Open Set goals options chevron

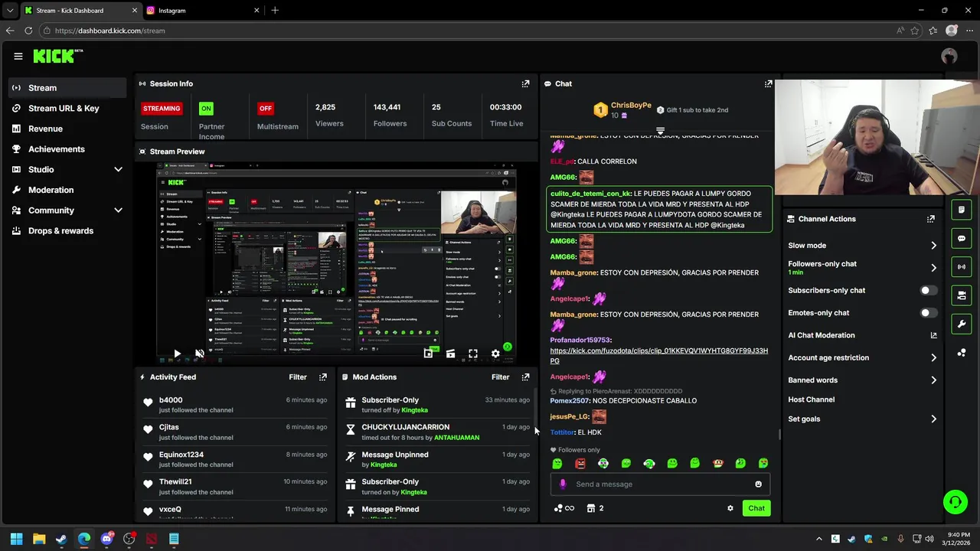[933, 419]
